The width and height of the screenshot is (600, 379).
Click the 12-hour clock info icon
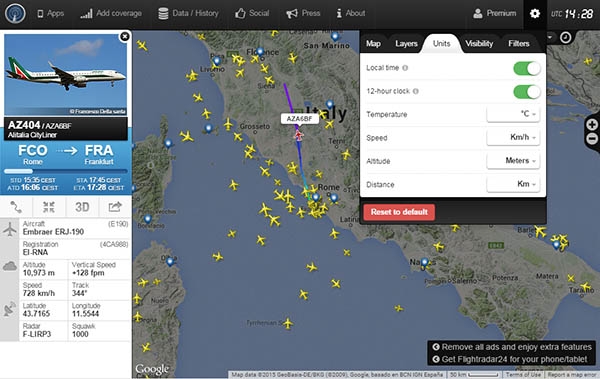point(416,91)
